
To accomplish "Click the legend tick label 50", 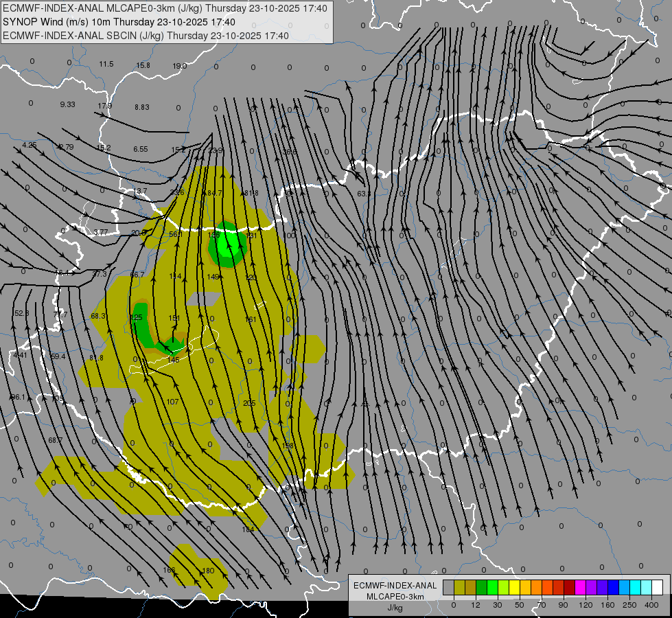I will (520, 605).
